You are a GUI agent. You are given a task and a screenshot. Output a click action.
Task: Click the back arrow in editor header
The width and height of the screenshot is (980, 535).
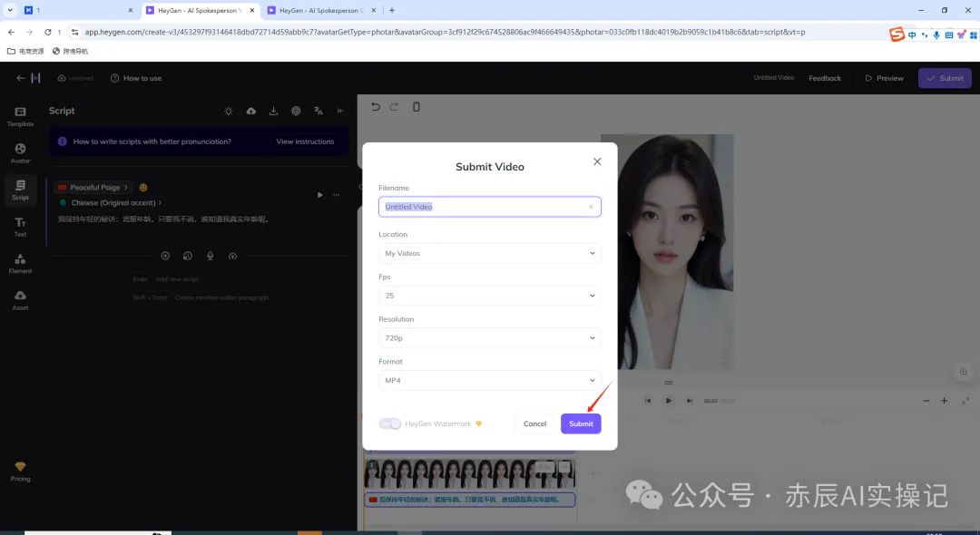pos(21,78)
